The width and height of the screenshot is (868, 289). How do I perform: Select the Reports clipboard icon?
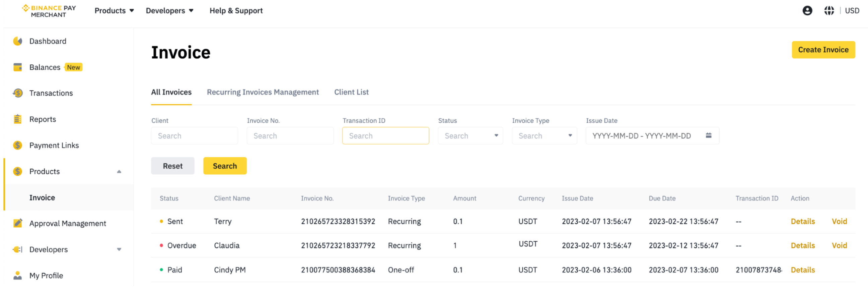point(17,119)
